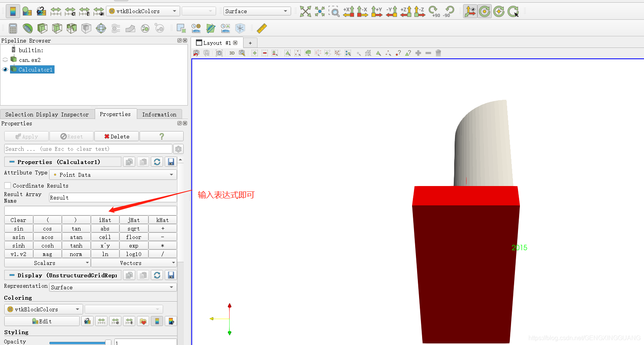Set view direction to +Y
The image size is (644, 345).
coord(377,11)
